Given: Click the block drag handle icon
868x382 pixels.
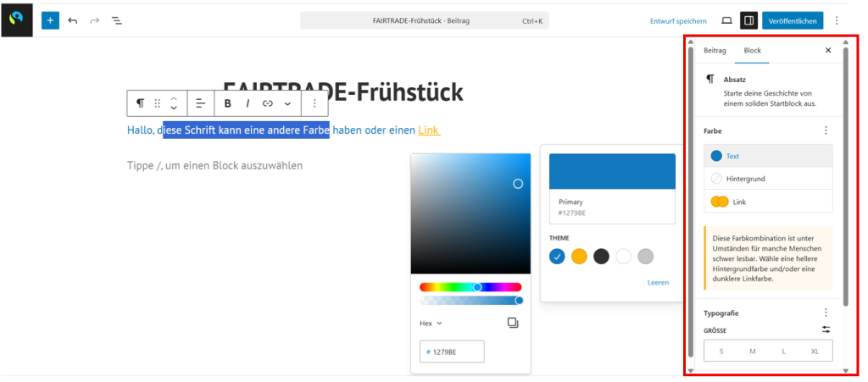Looking at the screenshot, I should coord(157,103).
